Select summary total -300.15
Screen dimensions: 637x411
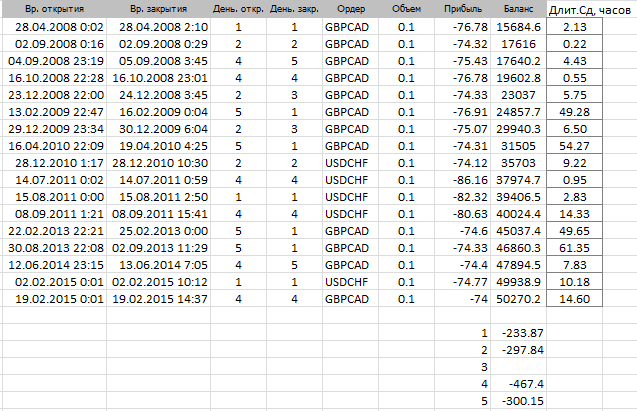(x=519, y=401)
